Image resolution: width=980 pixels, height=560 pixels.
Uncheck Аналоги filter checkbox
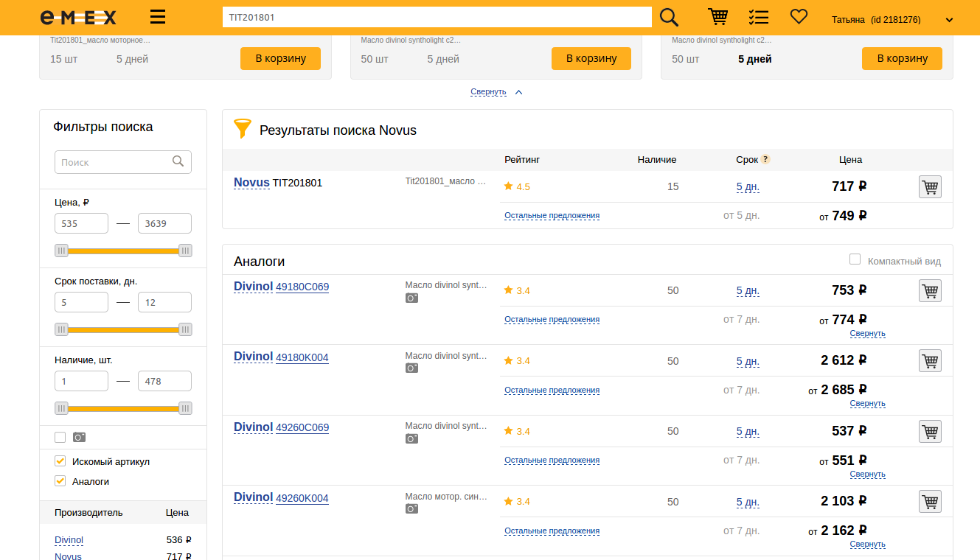(60, 481)
